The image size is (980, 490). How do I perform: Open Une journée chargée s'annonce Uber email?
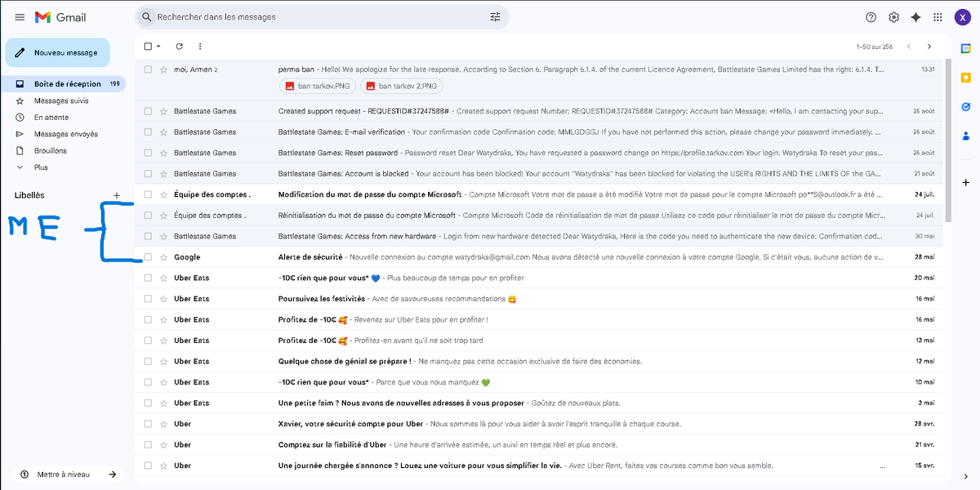539,465
